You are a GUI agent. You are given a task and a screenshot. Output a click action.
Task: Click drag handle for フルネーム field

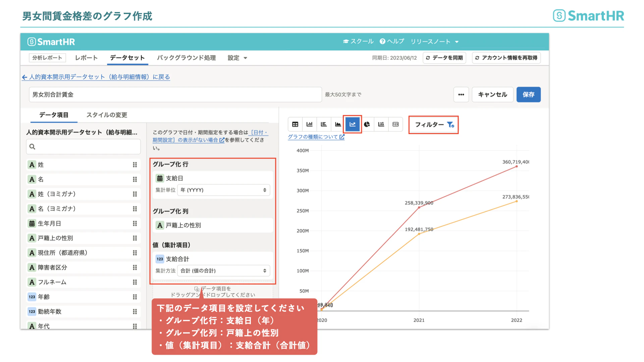[x=135, y=282]
